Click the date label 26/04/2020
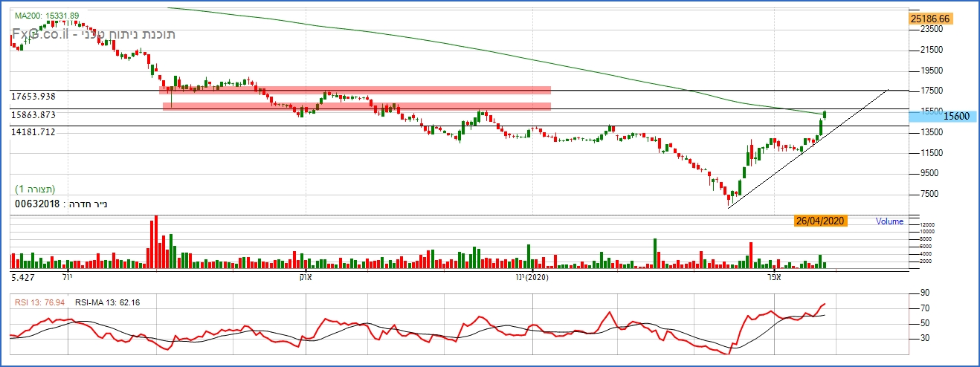This screenshot has width=980, height=367. [820, 221]
